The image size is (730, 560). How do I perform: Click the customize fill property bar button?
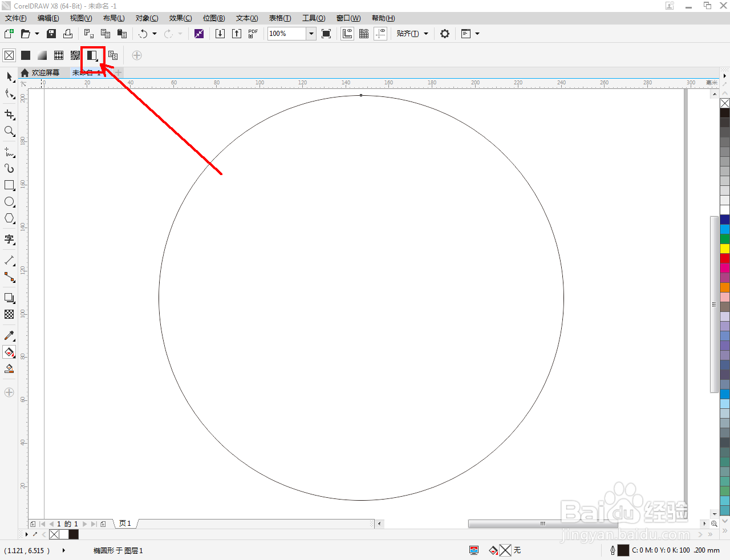point(137,55)
